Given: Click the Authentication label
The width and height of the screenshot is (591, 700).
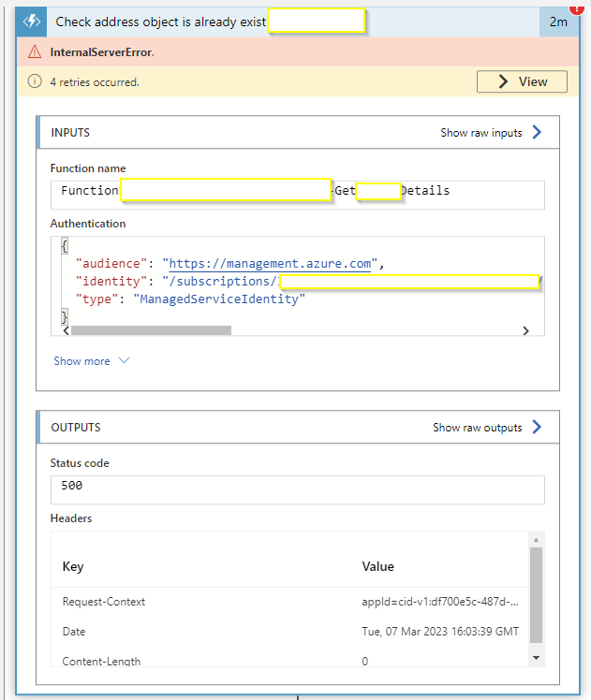Looking at the screenshot, I should point(88,224).
